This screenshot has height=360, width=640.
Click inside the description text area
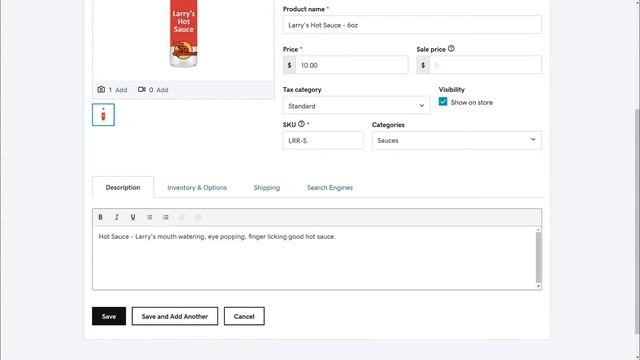313,258
